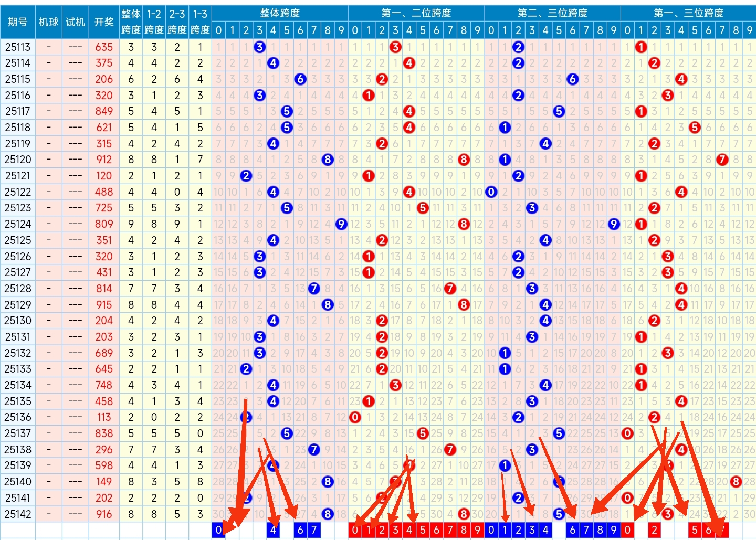Click blue circled 9 in row 25124 第二、三位跨度
Screen dimensions: 756x540
click(614, 224)
